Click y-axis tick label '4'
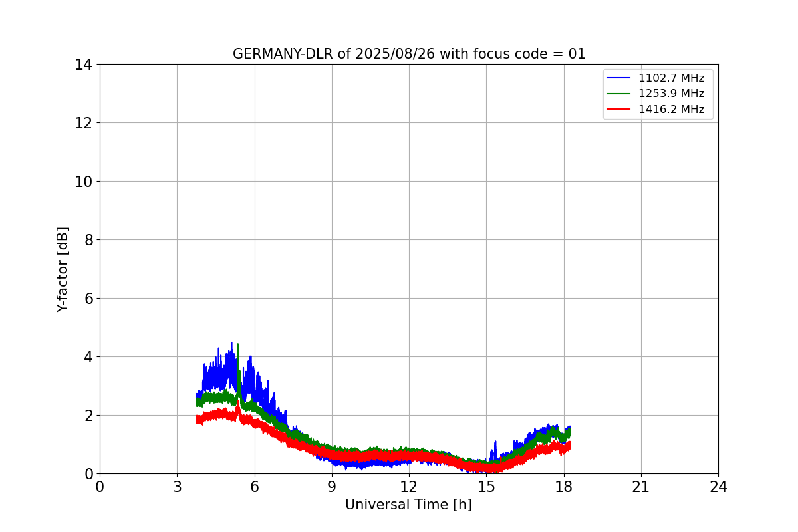Image resolution: width=798 pixels, height=532 pixels. point(88,357)
